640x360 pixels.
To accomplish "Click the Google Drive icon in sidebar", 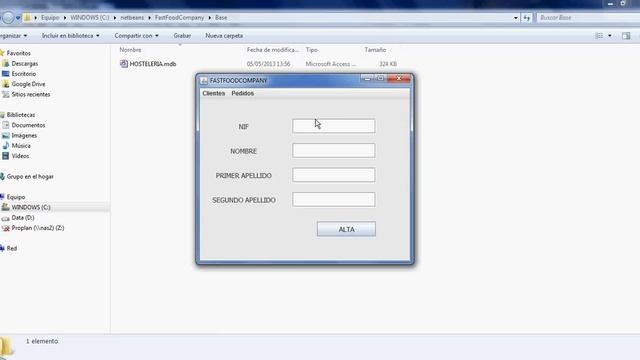I will (x=5, y=84).
